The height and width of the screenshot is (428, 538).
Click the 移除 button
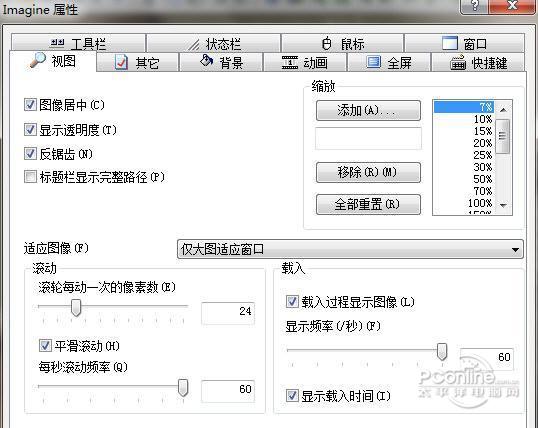tap(368, 172)
